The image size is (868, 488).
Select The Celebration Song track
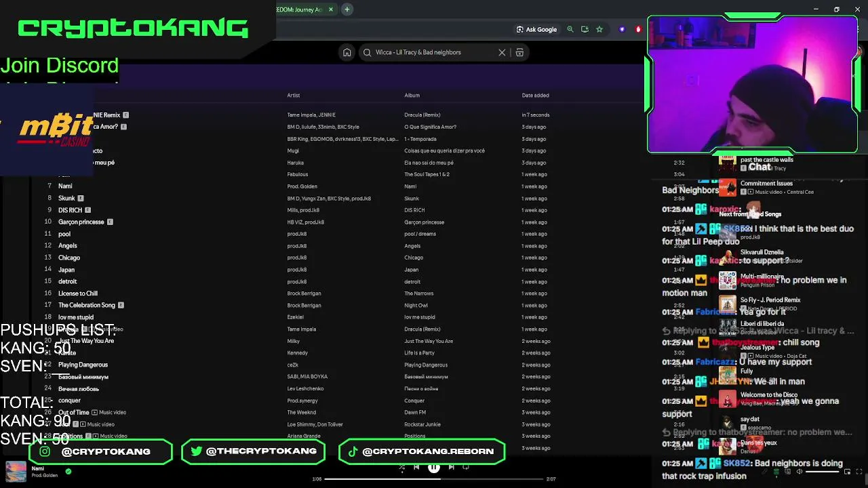pyautogui.click(x=86, y=305)
